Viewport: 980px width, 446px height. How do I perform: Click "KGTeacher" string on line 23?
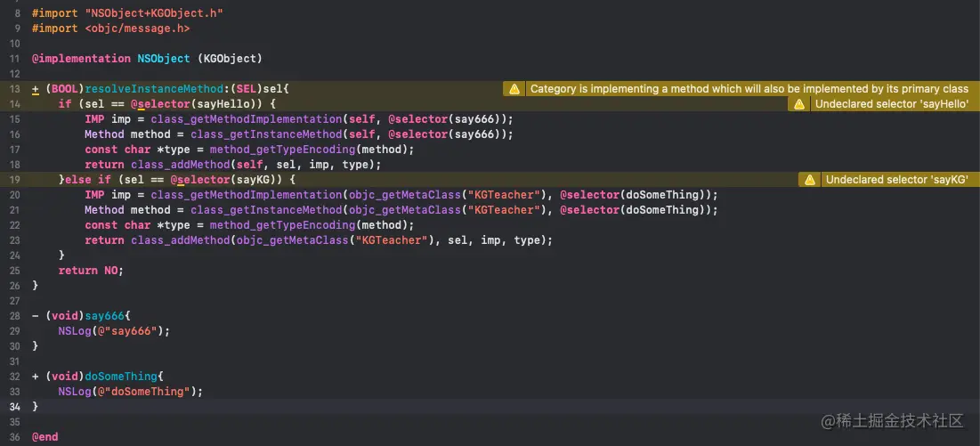tap(391, 240)
